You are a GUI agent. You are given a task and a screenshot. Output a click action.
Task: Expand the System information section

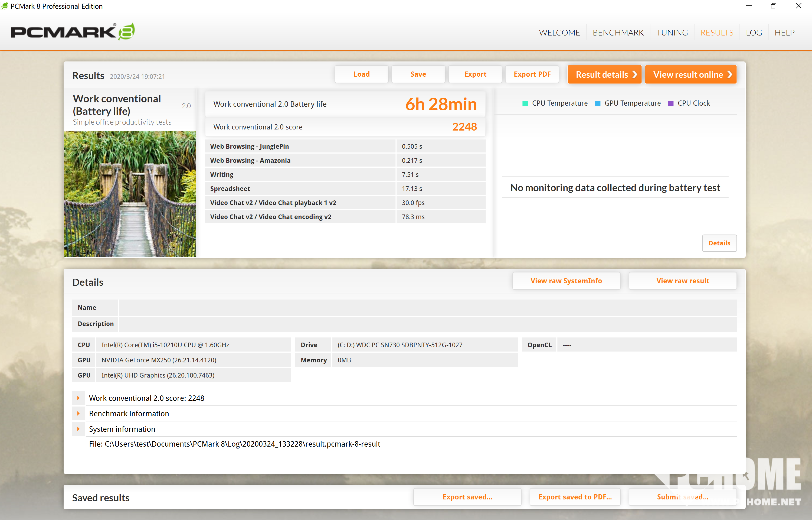pyautogui.click(x=78, y=429)
